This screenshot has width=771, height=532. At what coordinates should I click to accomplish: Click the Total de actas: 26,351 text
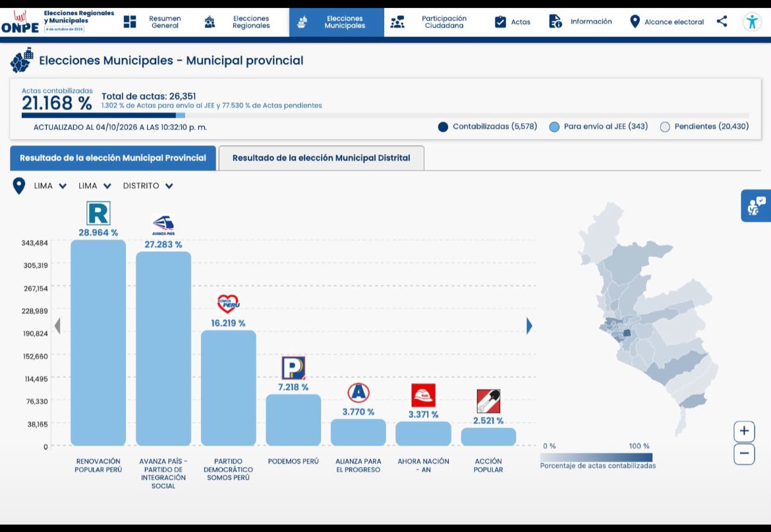tap(148, 96)
